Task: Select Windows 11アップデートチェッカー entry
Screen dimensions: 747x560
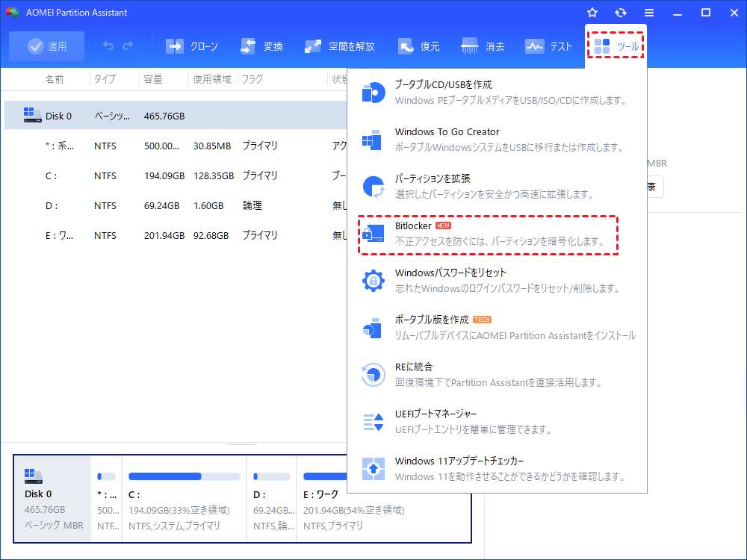Action: (497, 469)
